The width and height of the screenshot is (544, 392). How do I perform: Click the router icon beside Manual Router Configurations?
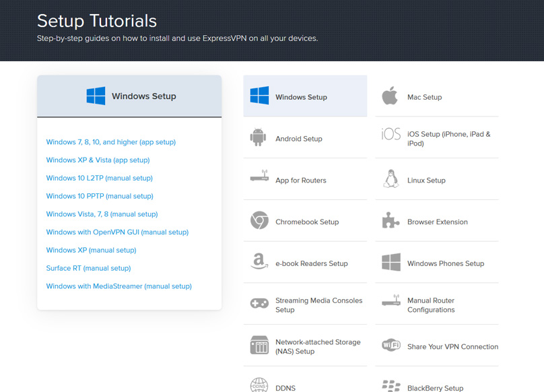pyautogui.click(x=391, y=300)
